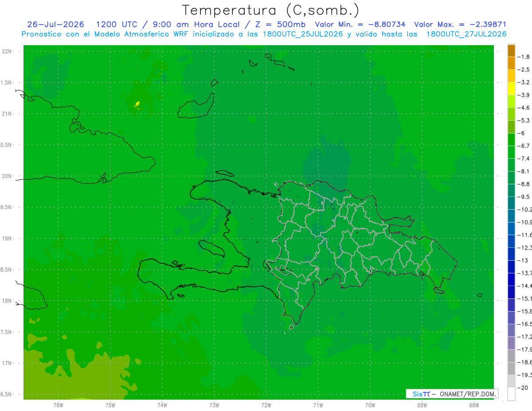Image resolution: width=532 pixels, height=411 pixels.
Task: Click the dark orange swatch above -1.8
Action: pyautogui.click(x=511, y=51)
